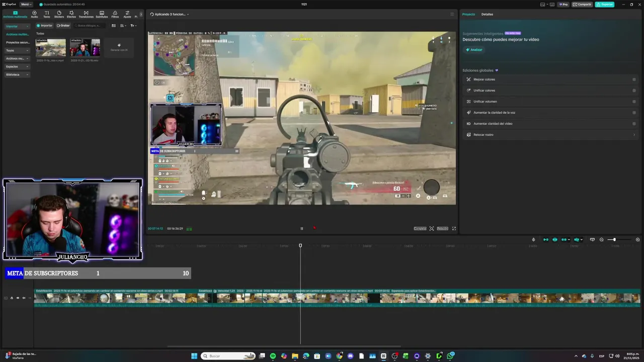
Task: Open the Filtros tab
Action: tap(115, 14)
